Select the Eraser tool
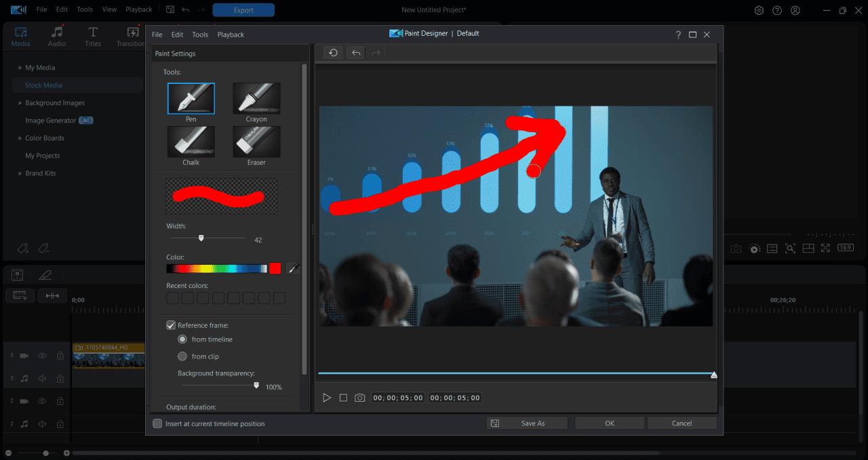 click(256, 142)
